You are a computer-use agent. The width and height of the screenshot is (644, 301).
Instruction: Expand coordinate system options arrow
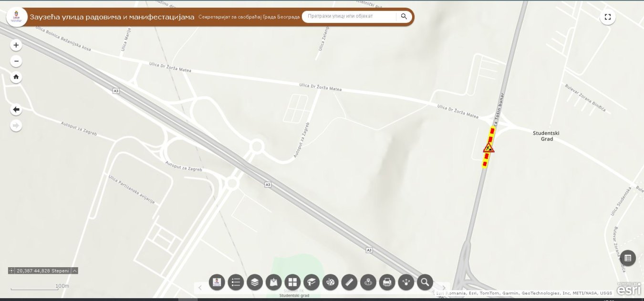tap(75, 271)
